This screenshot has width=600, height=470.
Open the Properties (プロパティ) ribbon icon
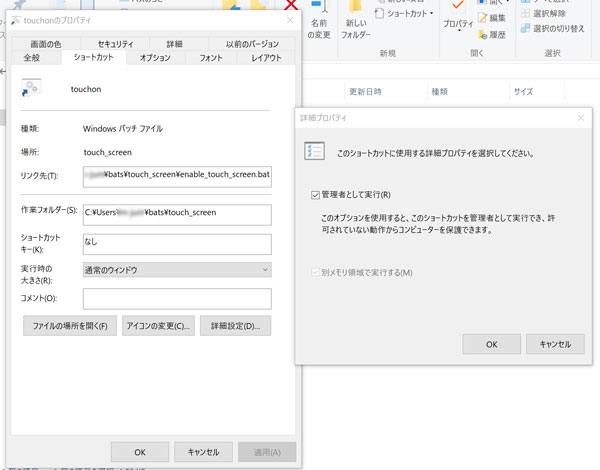tap(458, 20)
